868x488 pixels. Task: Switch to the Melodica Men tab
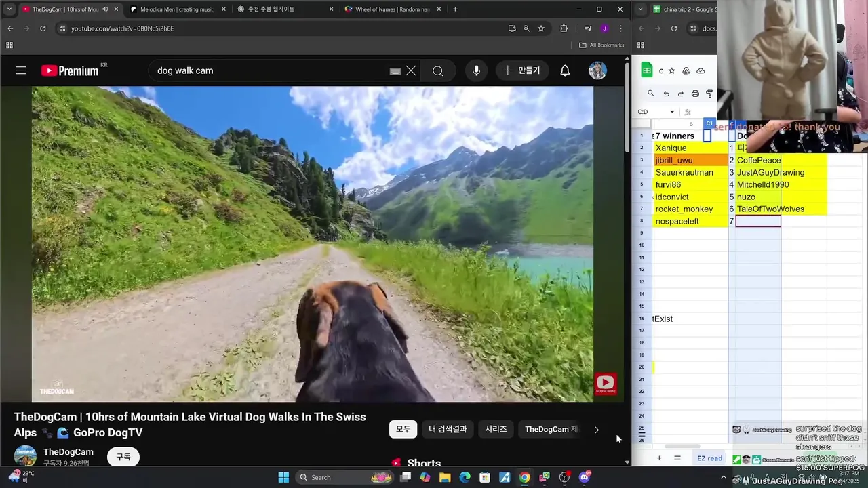pos(176,9)
